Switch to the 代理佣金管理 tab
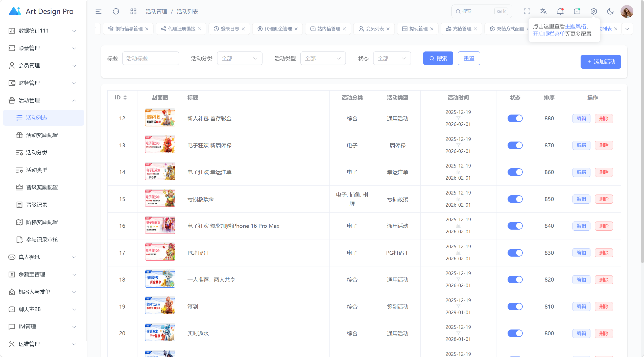Screen dimensions: 644x357 [277, 29]
